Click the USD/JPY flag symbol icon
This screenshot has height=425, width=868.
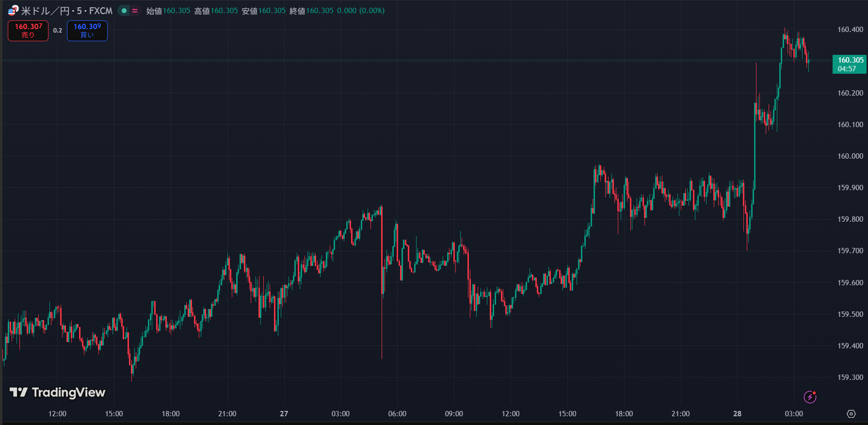[13, 10]
